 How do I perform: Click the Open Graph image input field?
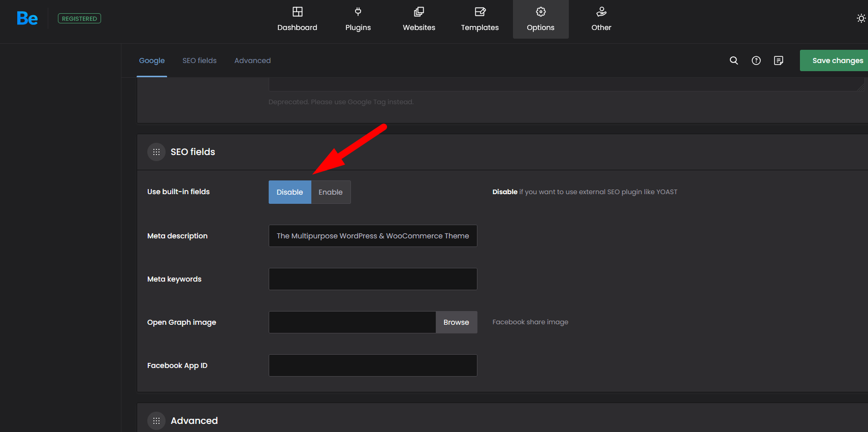pos(352,322)
